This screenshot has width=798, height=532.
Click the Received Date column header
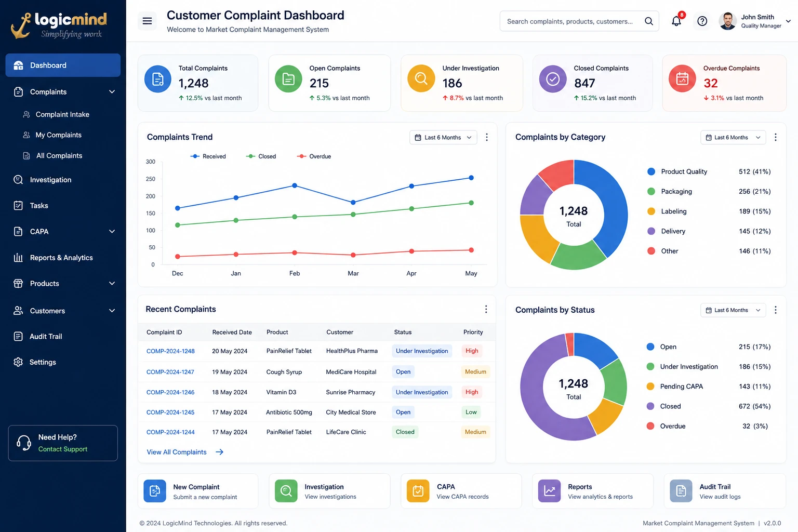point(232,332)
